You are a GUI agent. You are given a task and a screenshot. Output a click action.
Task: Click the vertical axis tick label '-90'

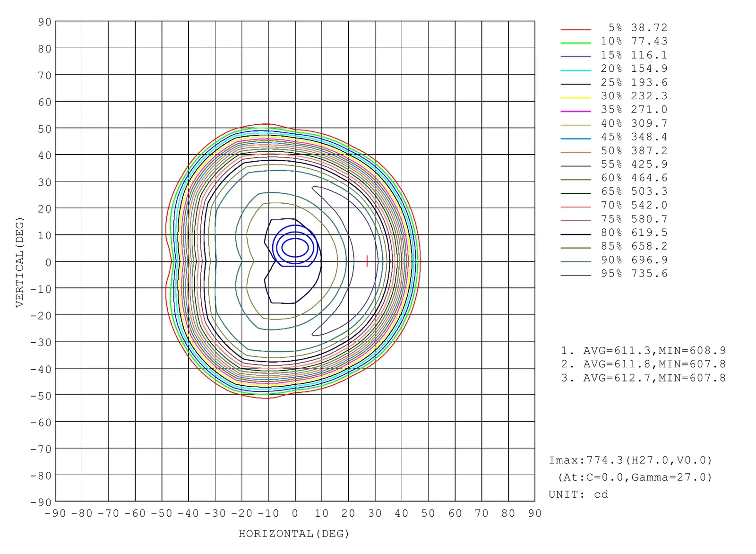pos(41,502)
